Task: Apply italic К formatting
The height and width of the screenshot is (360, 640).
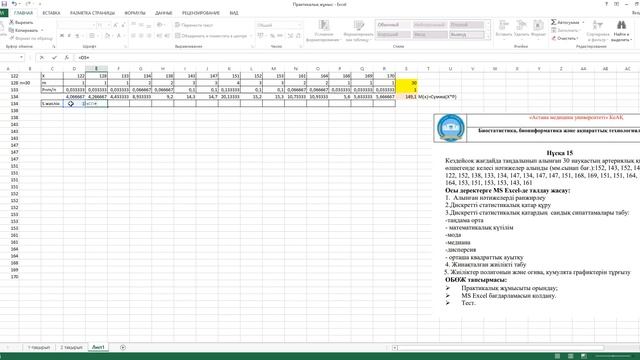Action: [x=69, y=36]
